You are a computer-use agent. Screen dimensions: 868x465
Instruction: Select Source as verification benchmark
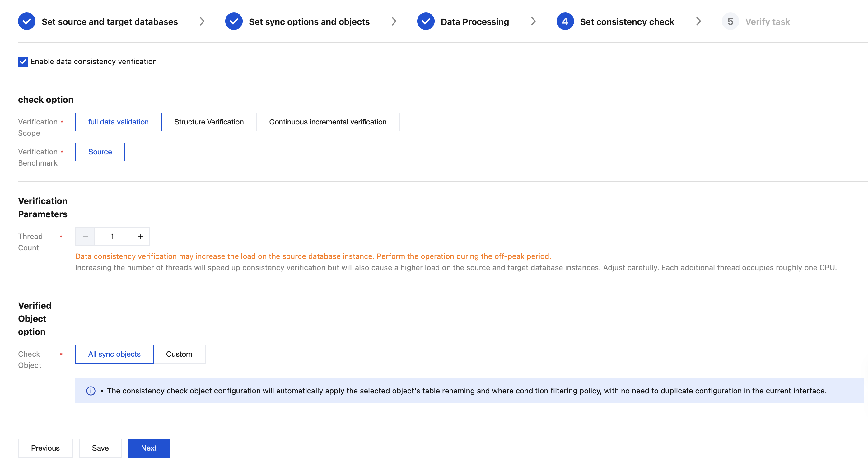tap(100, 152)
